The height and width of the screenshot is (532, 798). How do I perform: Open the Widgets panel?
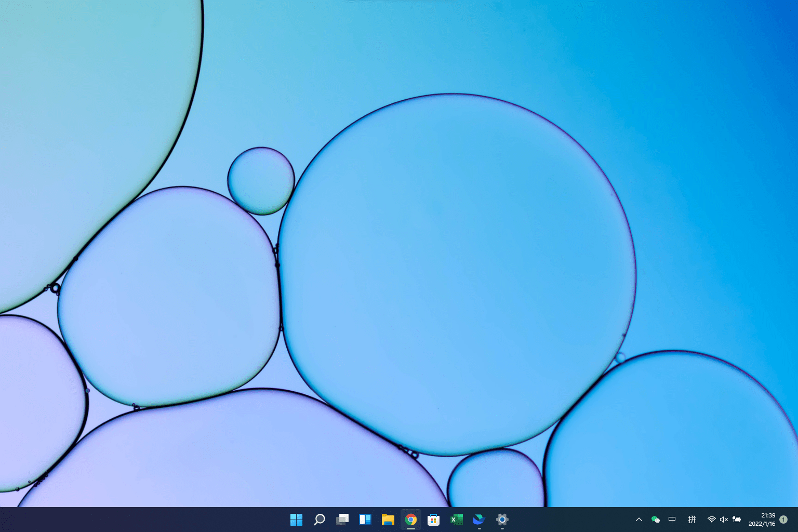click(365, 520)
